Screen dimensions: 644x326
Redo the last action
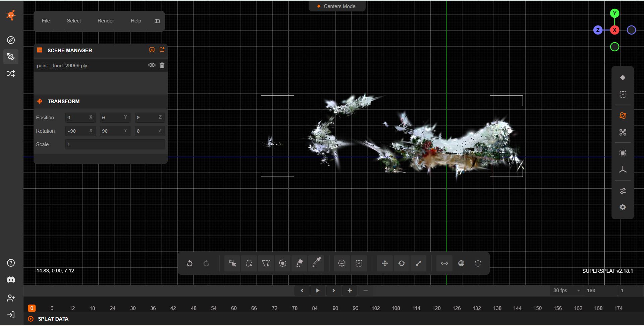click(x=206, y=263)
